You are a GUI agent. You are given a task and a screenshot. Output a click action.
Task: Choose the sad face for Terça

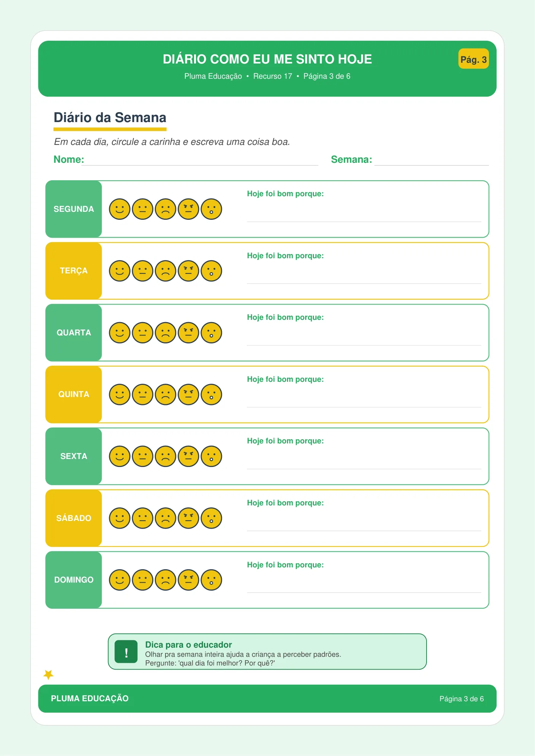(166, 271)
